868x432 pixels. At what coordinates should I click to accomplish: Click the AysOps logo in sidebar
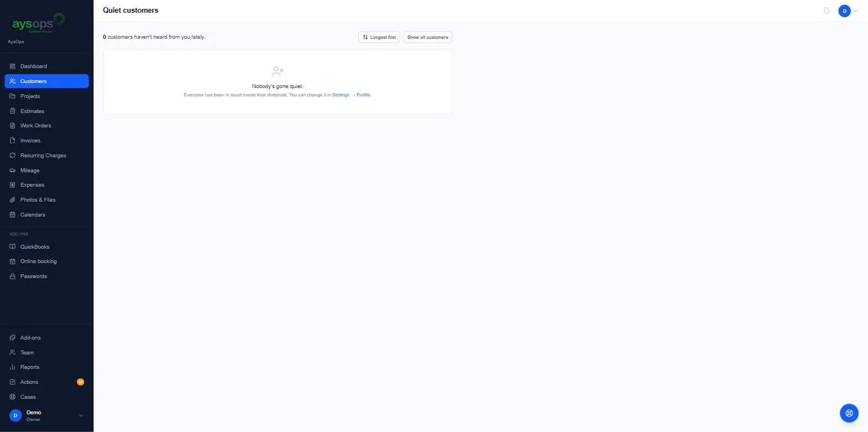[x=38, y=23]
